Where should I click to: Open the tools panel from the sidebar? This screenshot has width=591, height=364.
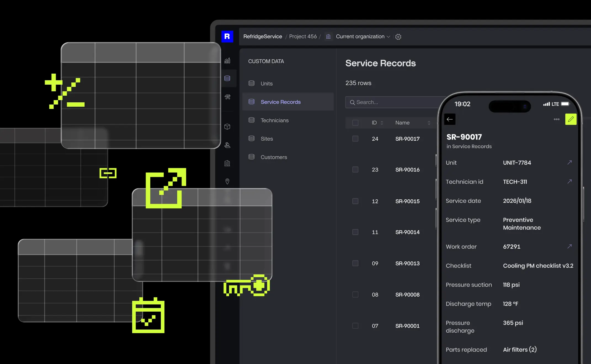pos(227,97)
